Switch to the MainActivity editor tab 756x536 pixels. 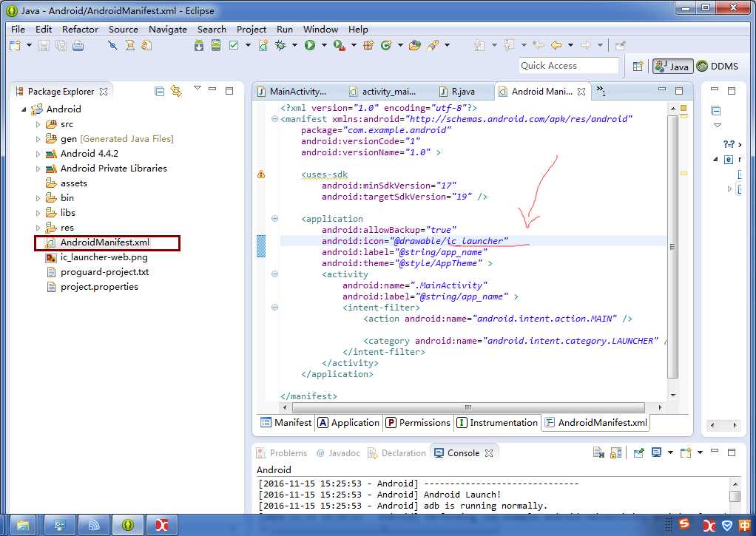point(292,92)
